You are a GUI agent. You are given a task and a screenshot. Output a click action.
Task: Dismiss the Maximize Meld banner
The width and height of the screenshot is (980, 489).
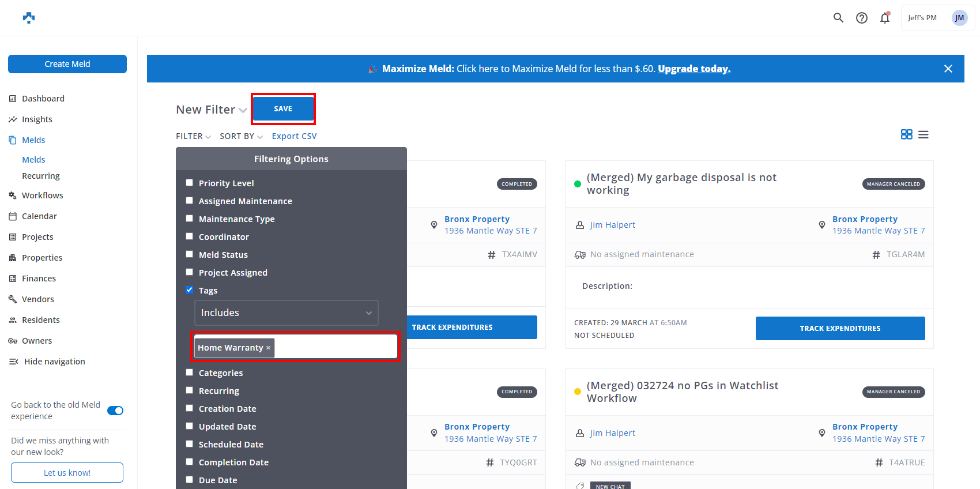948,69
